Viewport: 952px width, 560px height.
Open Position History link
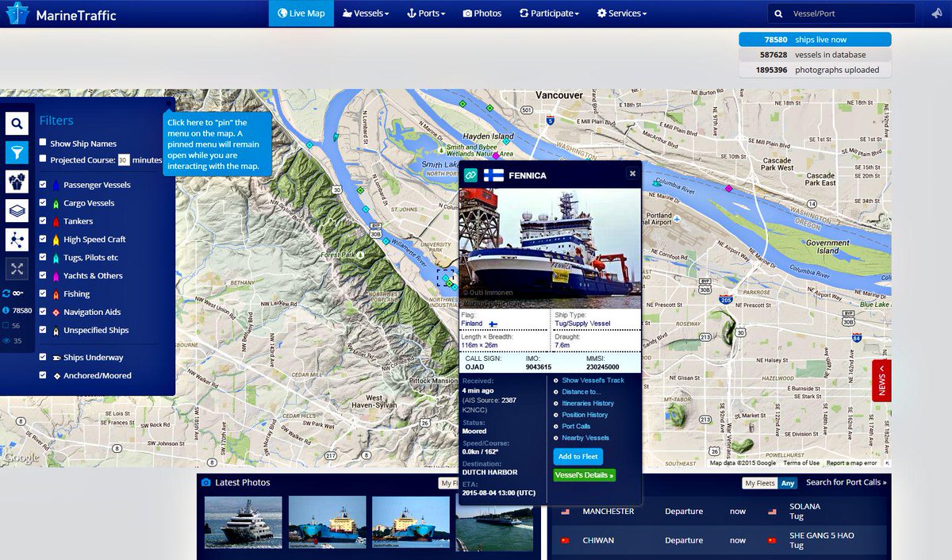tap(585, 415)
